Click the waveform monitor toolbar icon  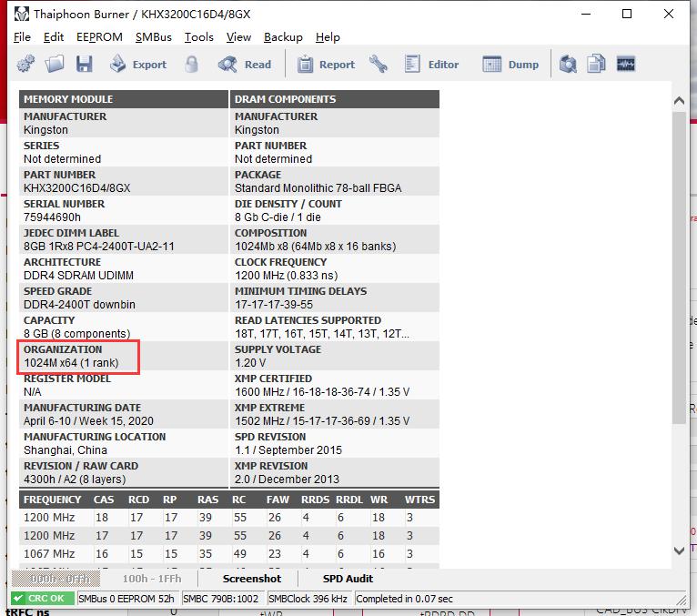click(626, 65)
